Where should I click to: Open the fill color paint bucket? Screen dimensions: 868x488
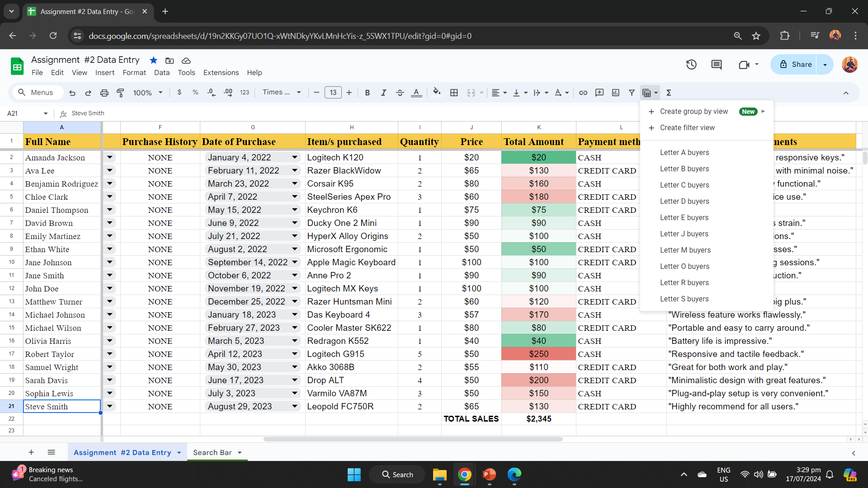click(x=436, y=93)
